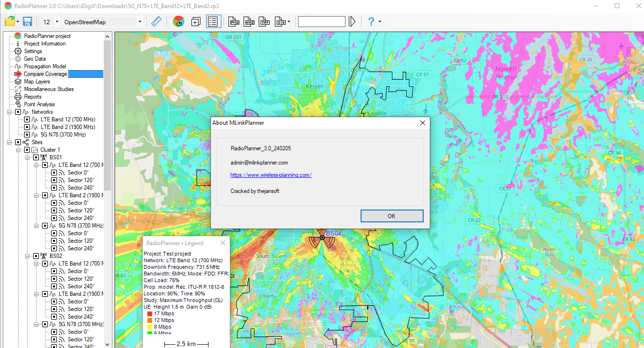Toggle the BS01 checkbox

click(x=36, y=157)
